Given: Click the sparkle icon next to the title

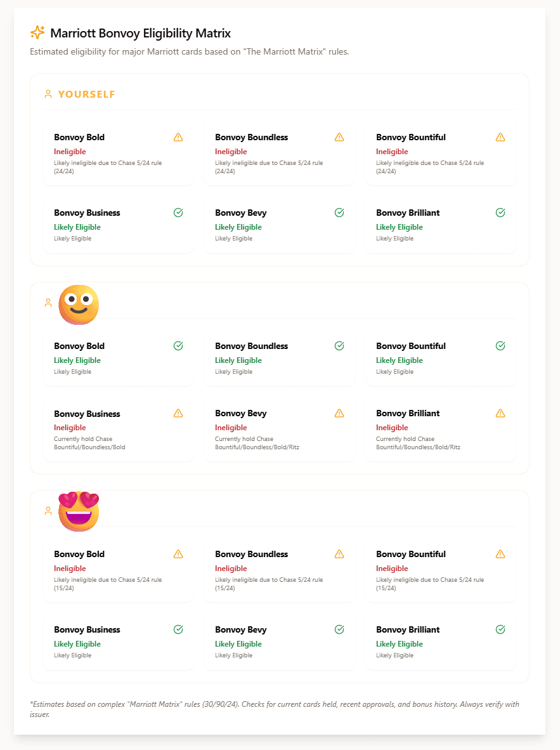Looking at the screenshot, I should coord(37,32).
